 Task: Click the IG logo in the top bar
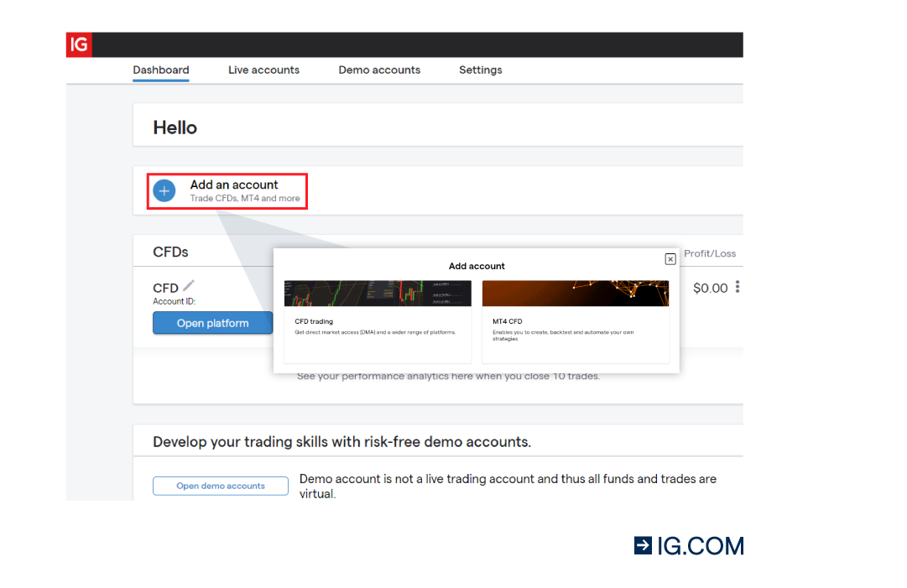78,44
